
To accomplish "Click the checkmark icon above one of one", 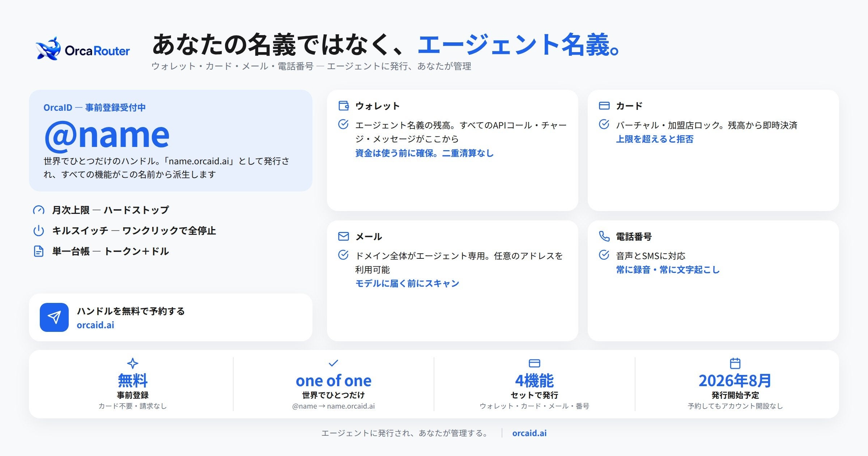I will coord(333,363).
